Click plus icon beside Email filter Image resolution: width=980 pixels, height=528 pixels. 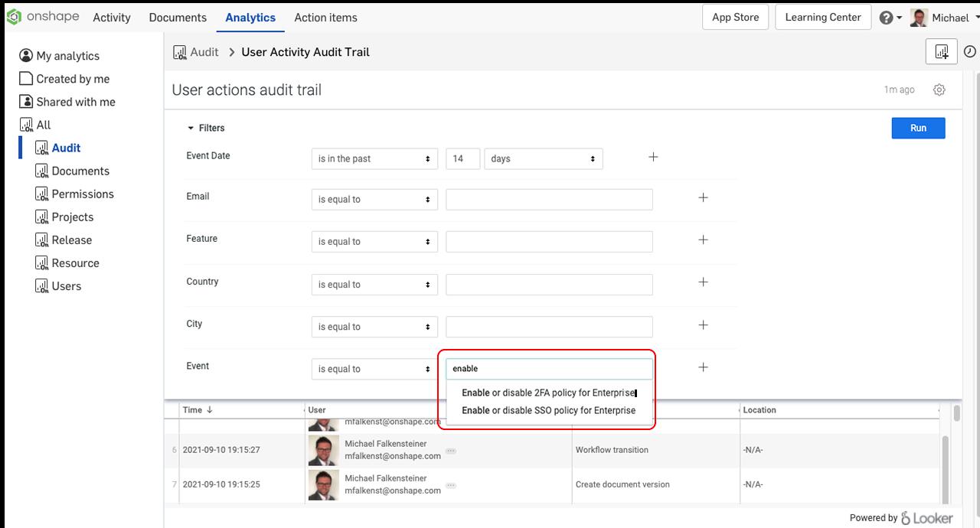(x=703, y=197)
